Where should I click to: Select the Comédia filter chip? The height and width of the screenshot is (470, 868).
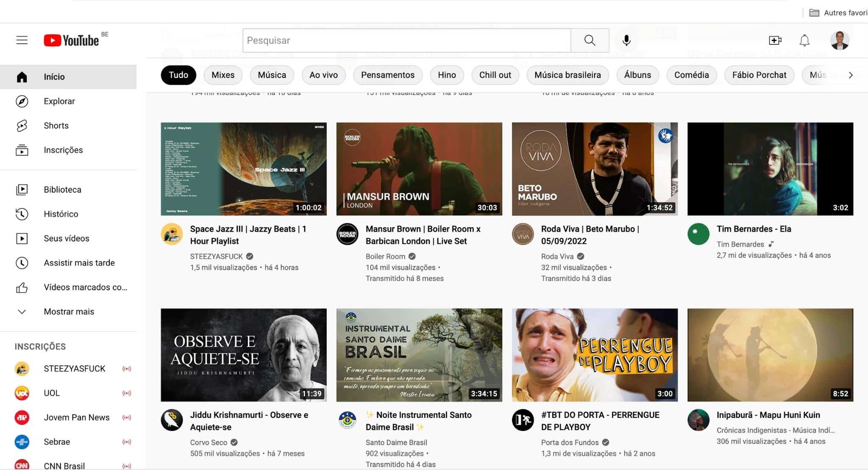(x=692, y=75)
